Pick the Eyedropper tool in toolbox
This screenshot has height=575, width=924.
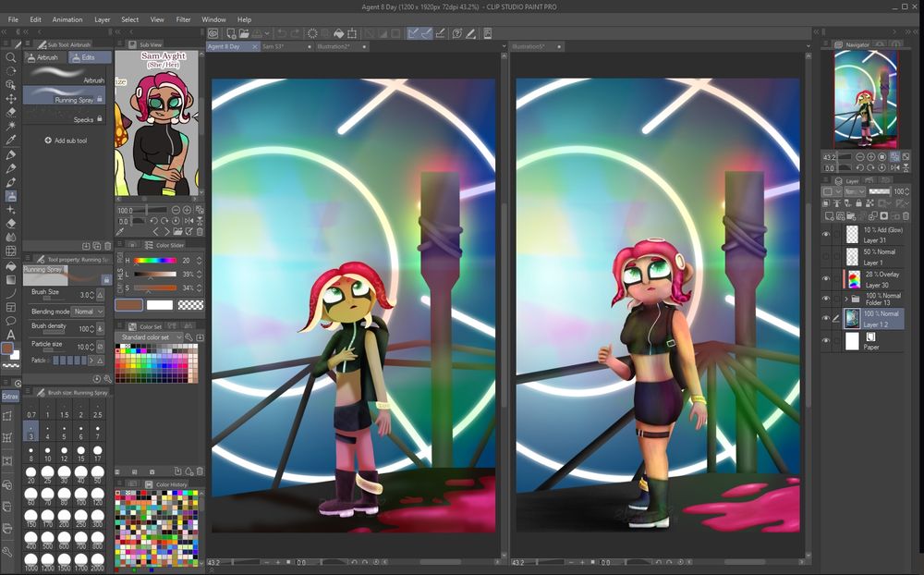point(11,140)
